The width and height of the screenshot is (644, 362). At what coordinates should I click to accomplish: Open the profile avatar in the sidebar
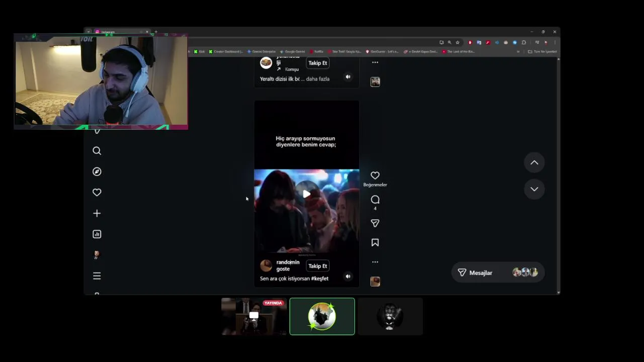coord(97,255)
